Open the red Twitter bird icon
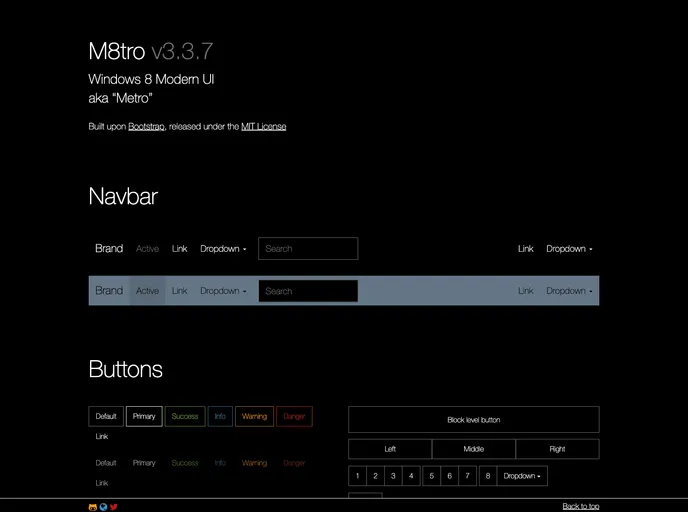 (x=114, y=507)
